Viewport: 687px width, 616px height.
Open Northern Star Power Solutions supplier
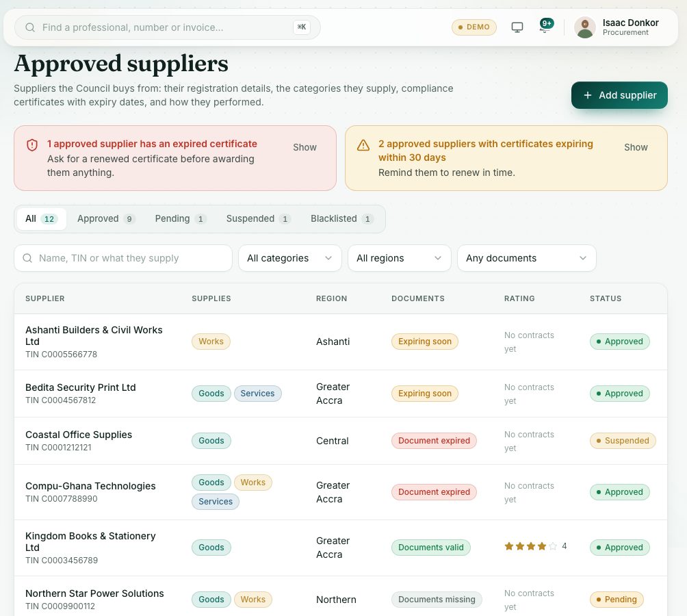click(94, 593)
